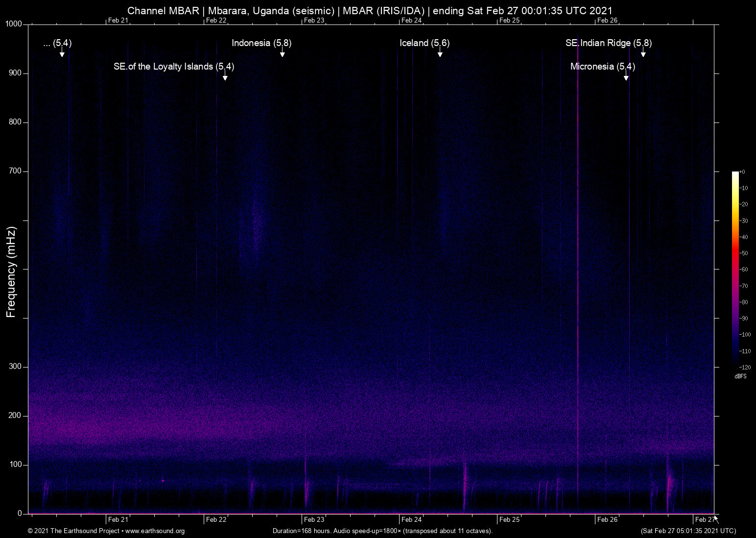Screen dimensions: 756x538
Task: Select the arrow beneath SE. Indian Ridge (5.8)
Action: click(643, 52)
